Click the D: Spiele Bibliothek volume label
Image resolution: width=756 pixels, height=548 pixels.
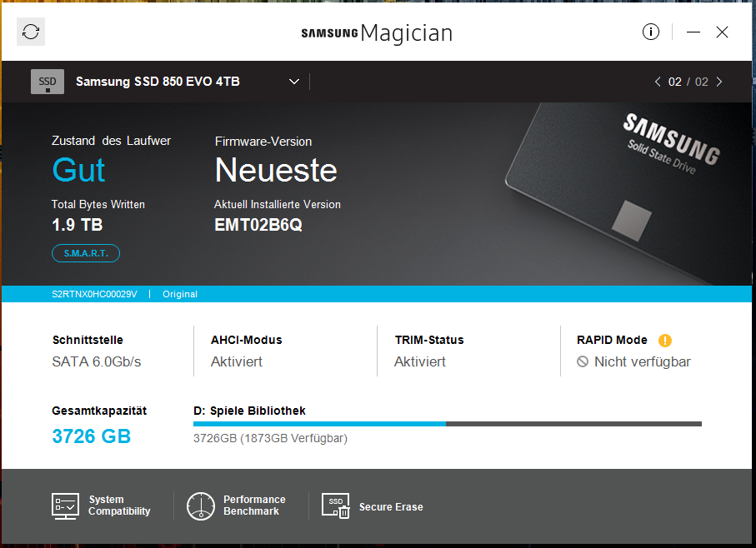(x=249, y=411)
